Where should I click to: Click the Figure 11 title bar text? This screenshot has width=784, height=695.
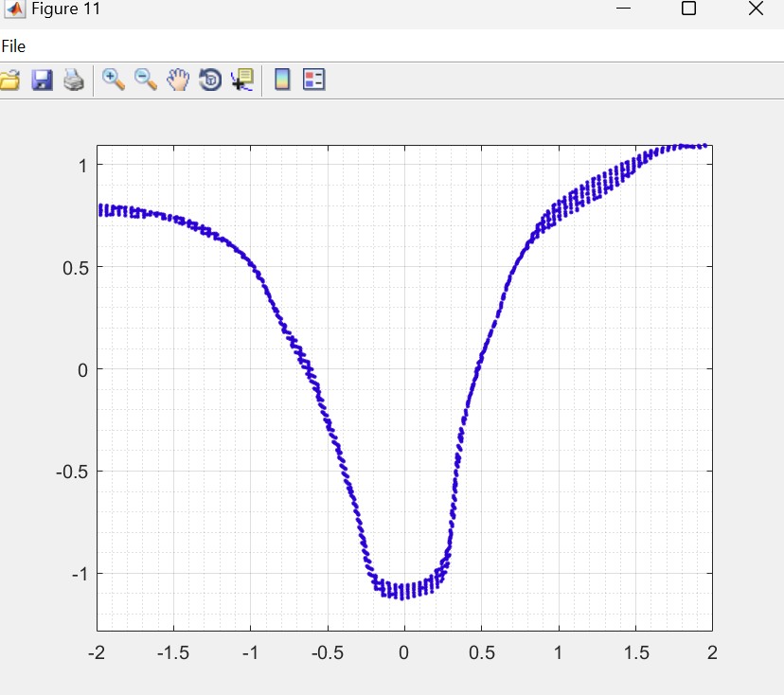pyautogui.click(x=65, y=9)
